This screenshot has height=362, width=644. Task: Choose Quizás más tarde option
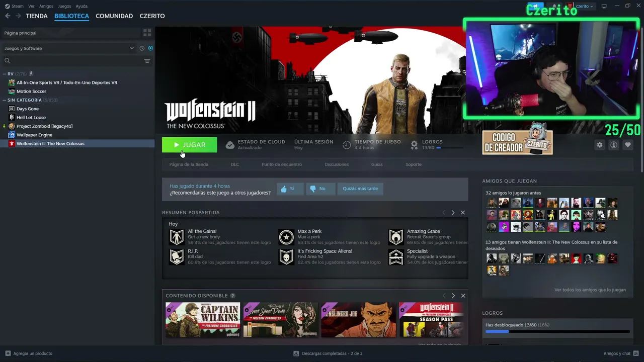coord(360,189)
